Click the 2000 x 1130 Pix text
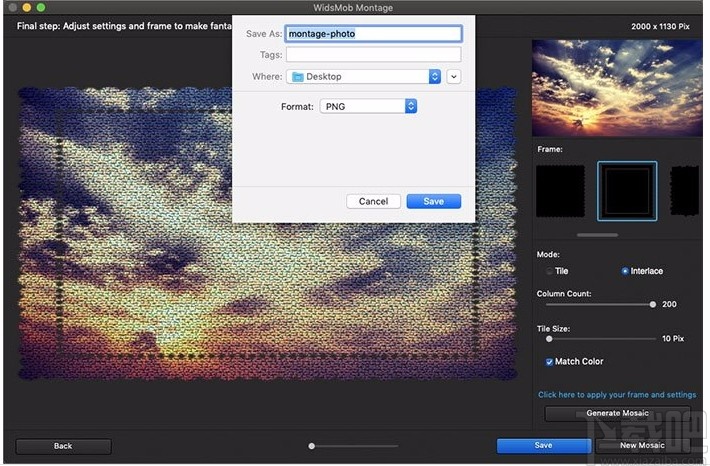 pos(660,26)
